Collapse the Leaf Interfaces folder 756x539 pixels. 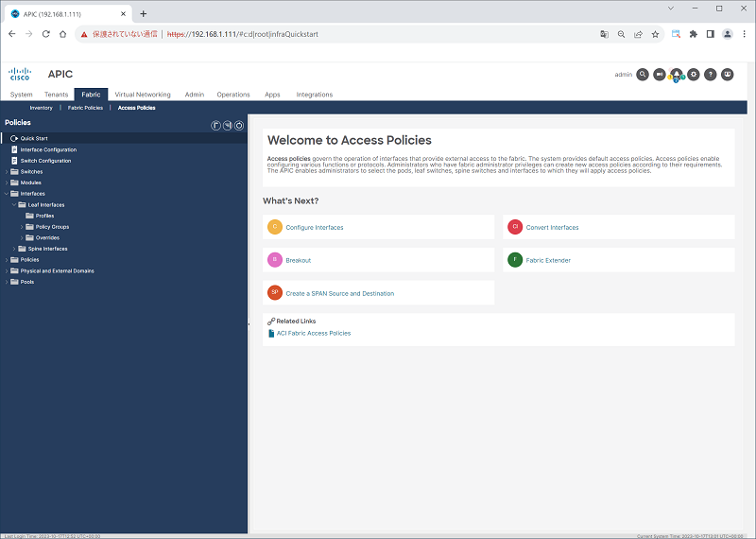click(14, 205)
